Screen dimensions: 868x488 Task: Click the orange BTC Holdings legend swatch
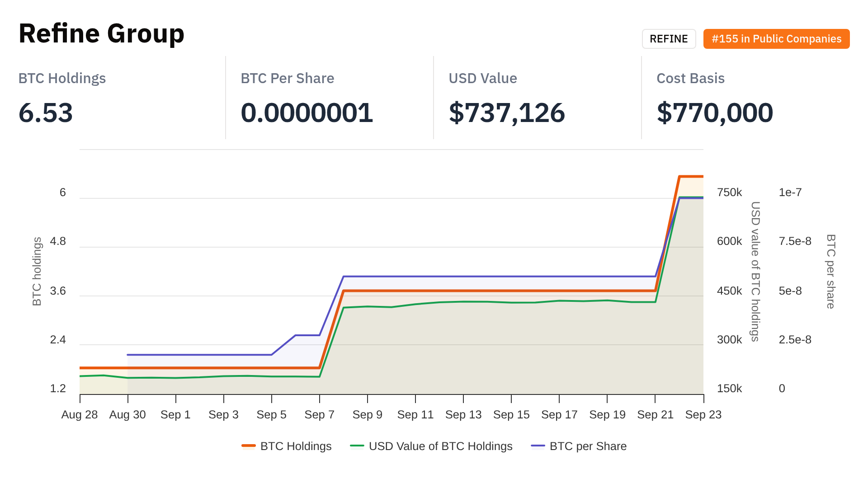(x=249, y=446)
